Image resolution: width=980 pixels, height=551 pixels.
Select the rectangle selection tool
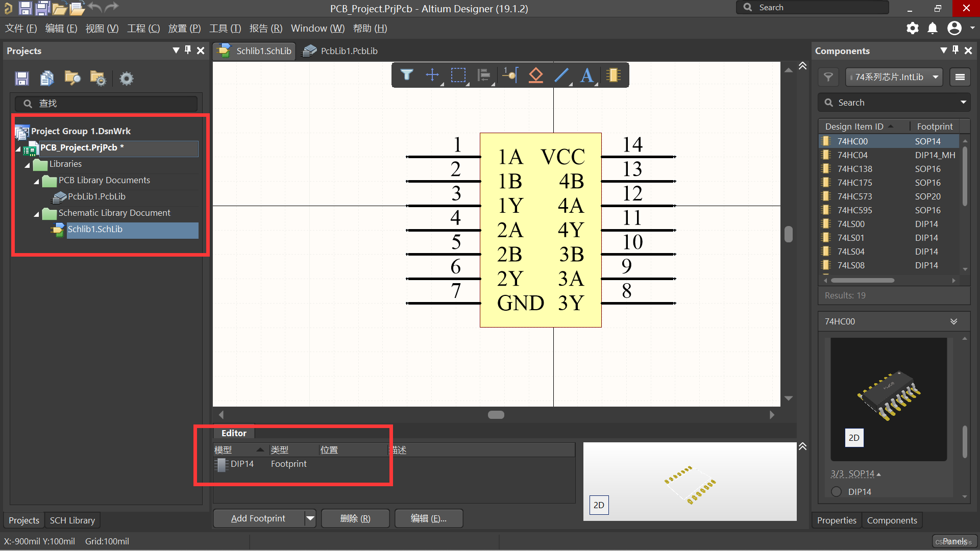coord(458,75)
